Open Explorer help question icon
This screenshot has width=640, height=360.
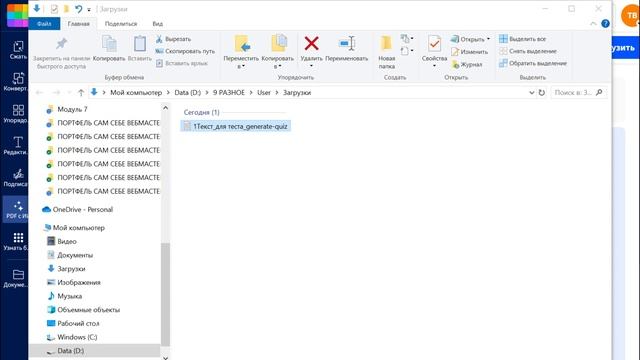point(605,24)
